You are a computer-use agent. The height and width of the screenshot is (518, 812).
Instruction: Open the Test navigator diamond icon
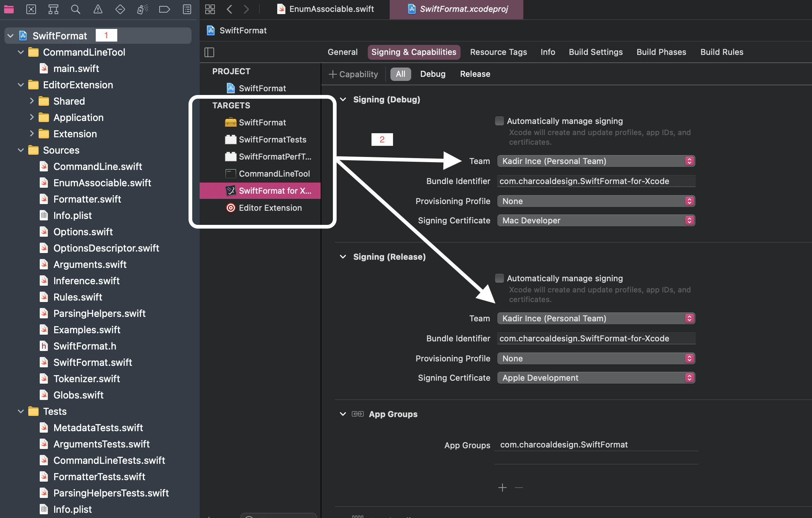point(120,9)
